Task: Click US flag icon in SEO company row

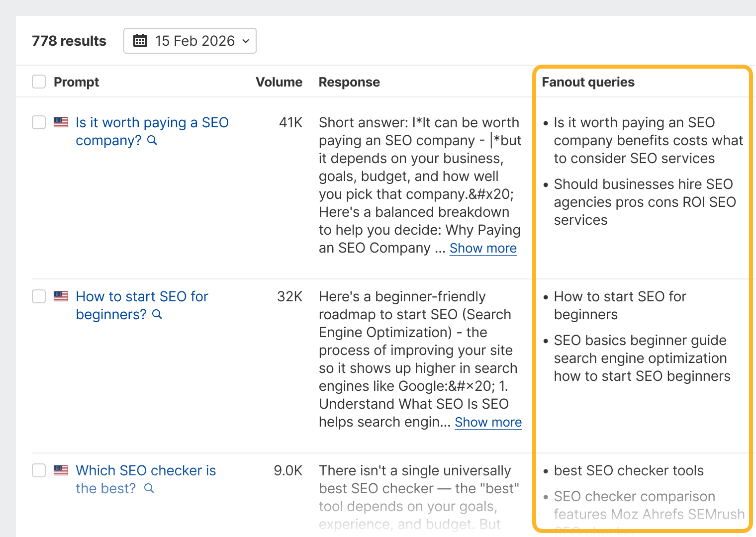Action: click(x=61, y=122)
